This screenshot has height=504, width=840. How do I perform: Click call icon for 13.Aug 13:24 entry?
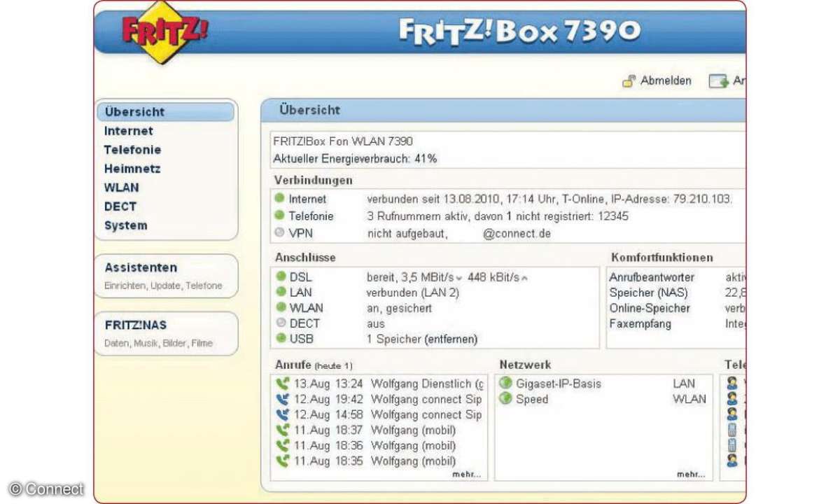[283, 384]
